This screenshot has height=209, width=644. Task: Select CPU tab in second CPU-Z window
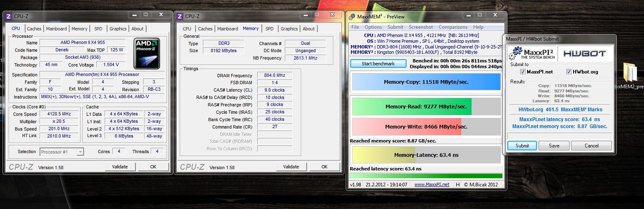click(187, 29)
